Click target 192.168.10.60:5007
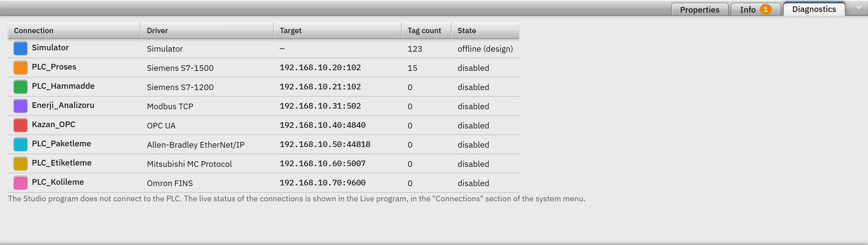Image resolution: width=868 pixels, height=245 pixels. tap(323, 164)
